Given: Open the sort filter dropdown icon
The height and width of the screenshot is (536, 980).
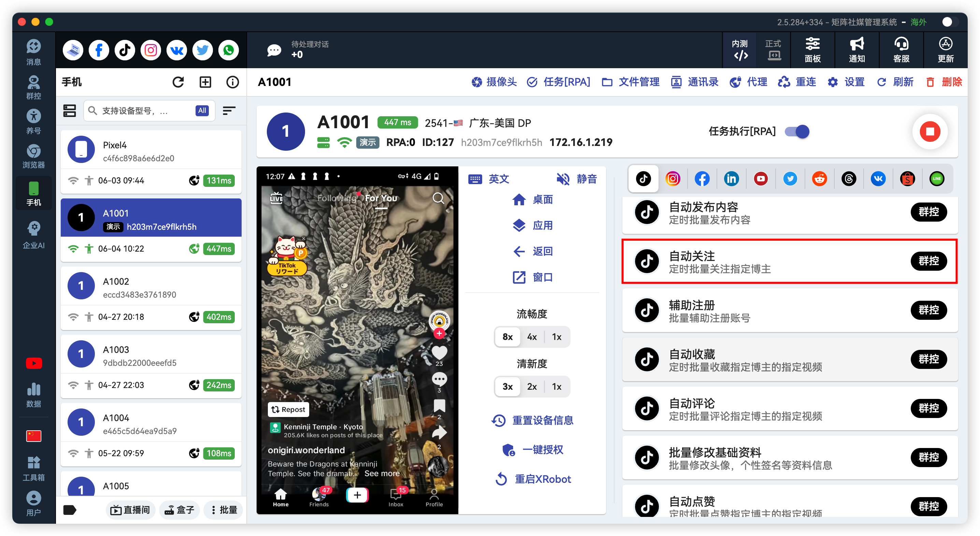Looking at the screenshot, I should pos(229,110).
